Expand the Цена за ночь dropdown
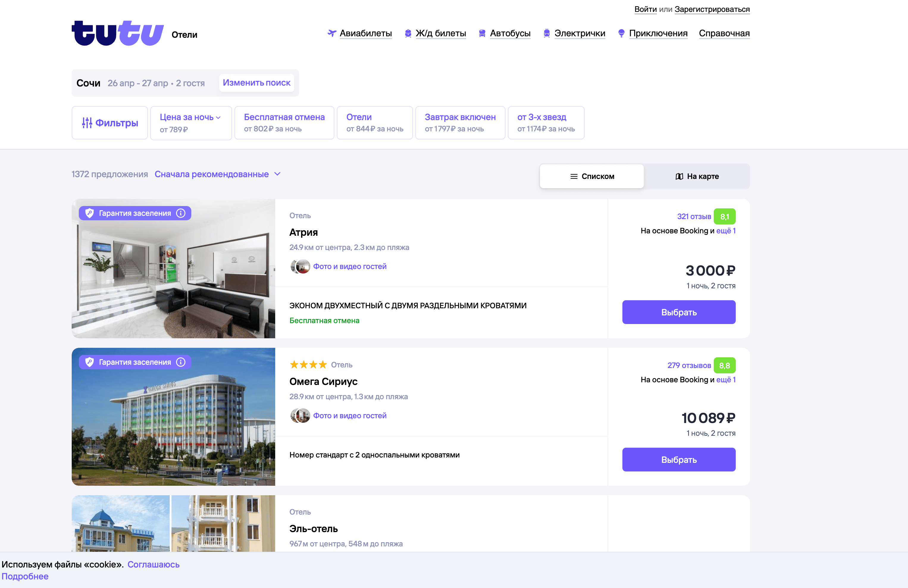908x588 pixels. [191, 123]
